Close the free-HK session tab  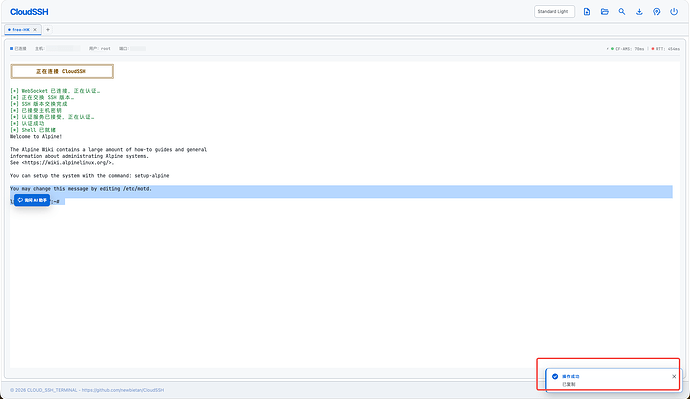35,29
